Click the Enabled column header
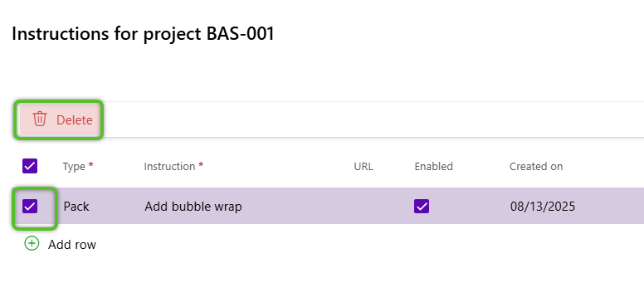Screen dimensions: 644x307 pyautogui.click(x=434, y=166)
